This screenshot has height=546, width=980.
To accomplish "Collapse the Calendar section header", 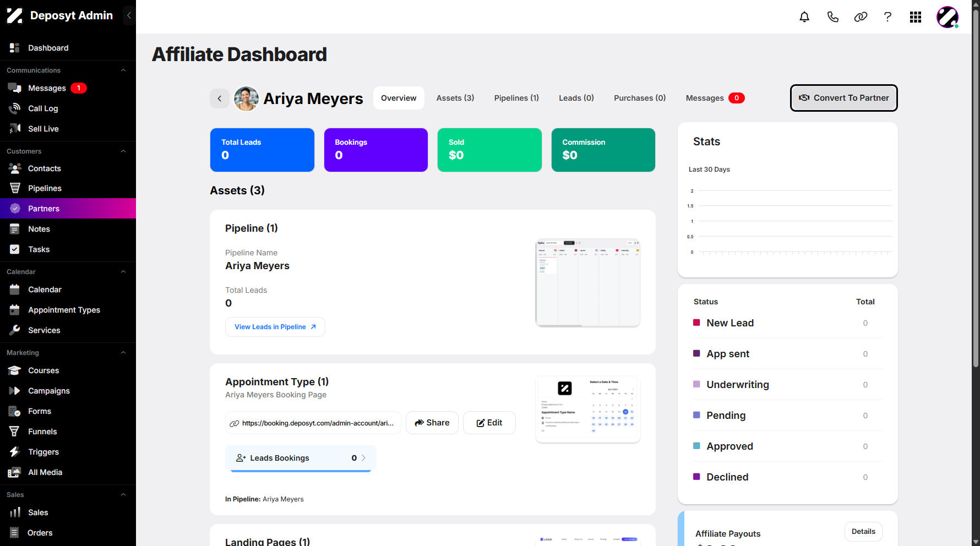I will pyautogui.click(x=123, y=272).
